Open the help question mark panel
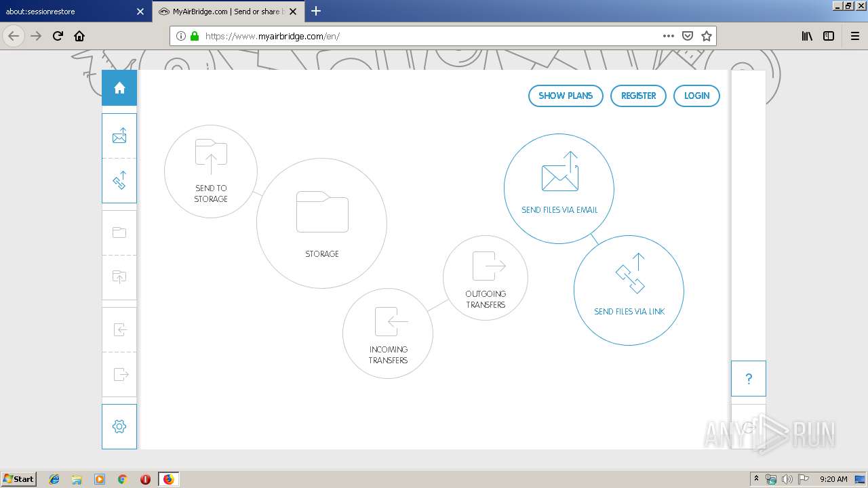 coord(749,379)
